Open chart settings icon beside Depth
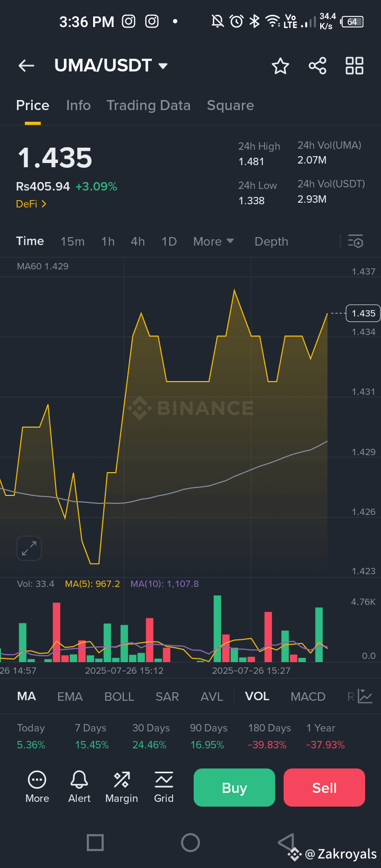Image resolution: width=381 pixels, height=868 pixels. pyautogui.click(x=356, y=241)
